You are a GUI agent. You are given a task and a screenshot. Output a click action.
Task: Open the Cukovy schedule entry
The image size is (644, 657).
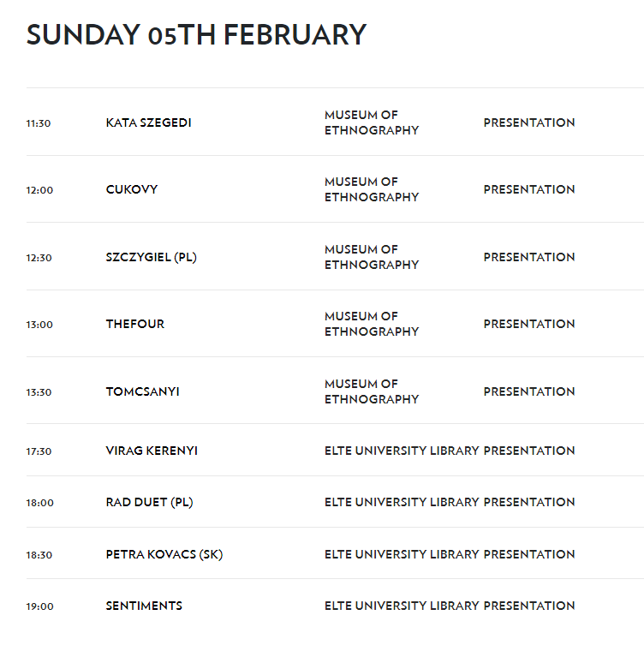point(132,189)
